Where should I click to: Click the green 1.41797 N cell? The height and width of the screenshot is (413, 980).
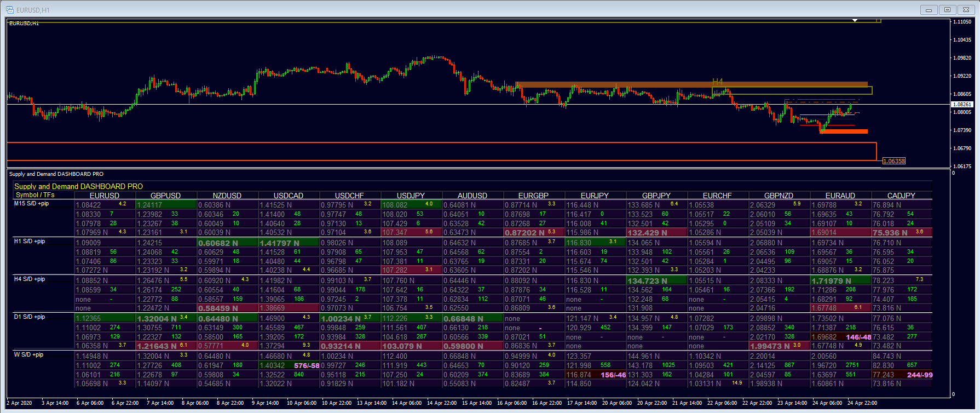(x=289, y=243)
